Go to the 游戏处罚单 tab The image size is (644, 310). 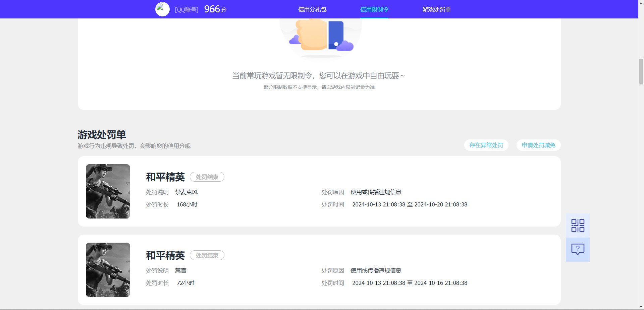pyautogui.click(x=436, y=9)
